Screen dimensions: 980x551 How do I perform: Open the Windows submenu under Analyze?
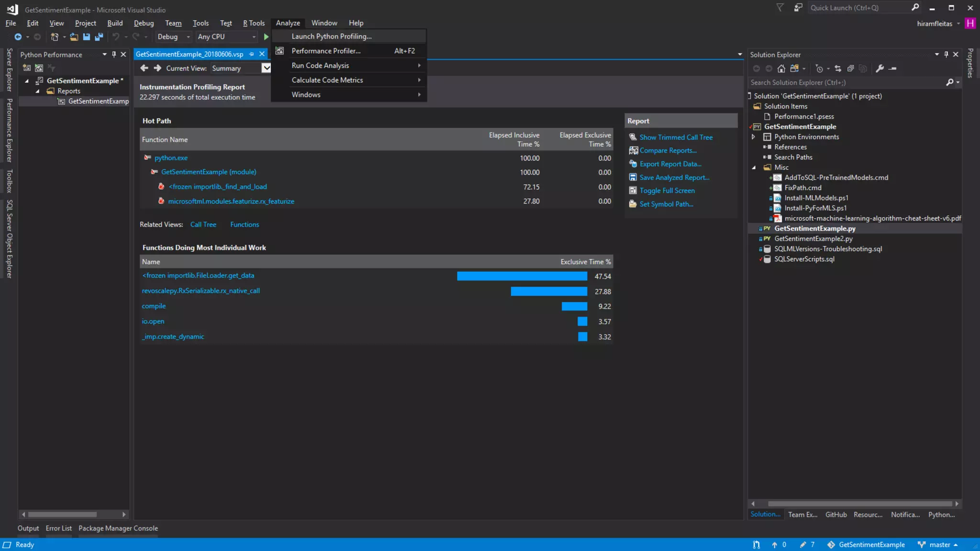[x=349, y=95]
